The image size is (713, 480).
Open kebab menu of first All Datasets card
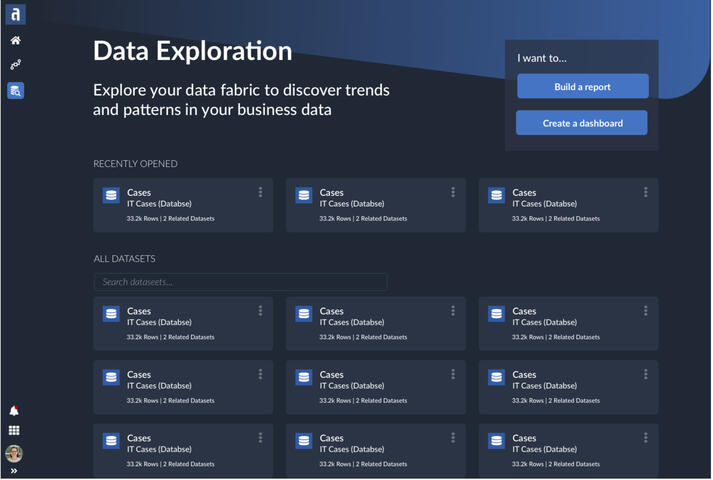(x=260, y=311)
